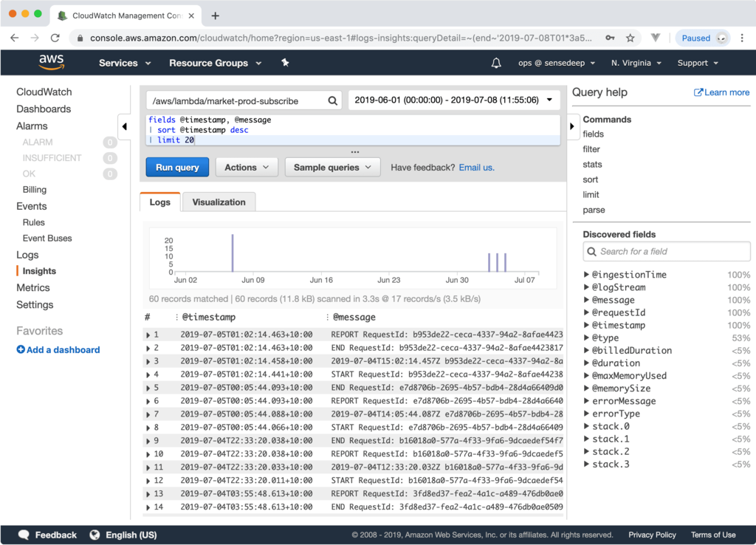Click the pin shortcut icon in navbar

click(x=285, y=63)
